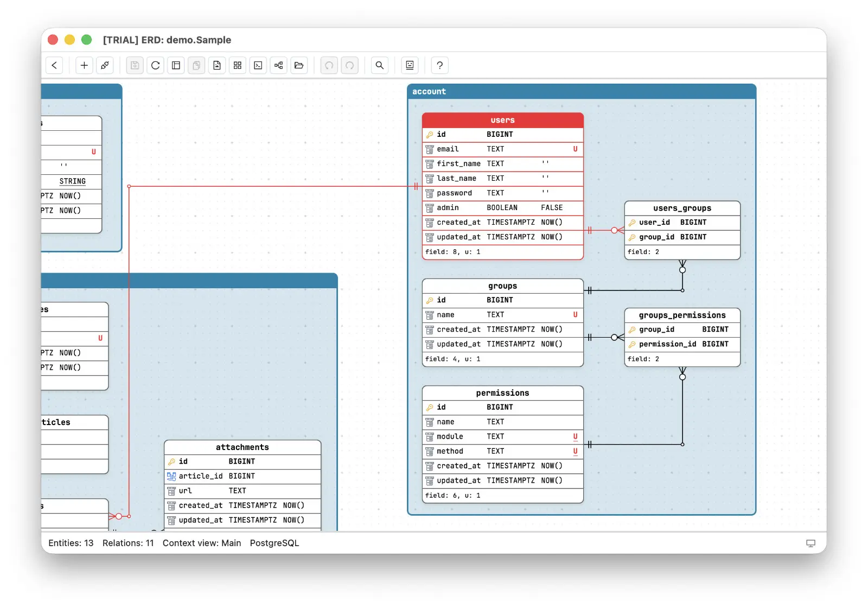
Task: Export diagram as image file icon
Action: pyautogui.click(x=217, y=65)
